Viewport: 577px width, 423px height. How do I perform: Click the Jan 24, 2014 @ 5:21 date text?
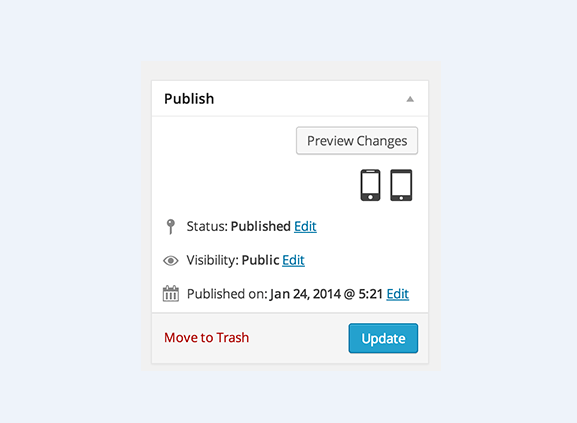click(326, 294)
